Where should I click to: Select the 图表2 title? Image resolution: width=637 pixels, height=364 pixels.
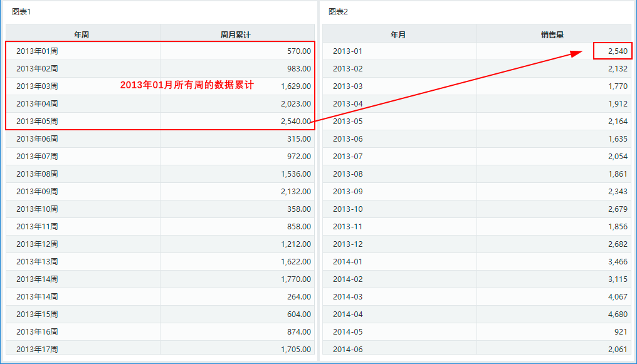tap(339, 11)
